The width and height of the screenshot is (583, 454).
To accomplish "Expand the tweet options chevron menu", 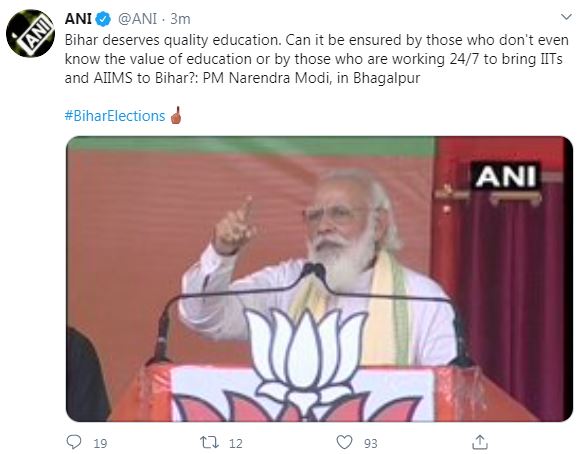I will (x=566, y=17).
